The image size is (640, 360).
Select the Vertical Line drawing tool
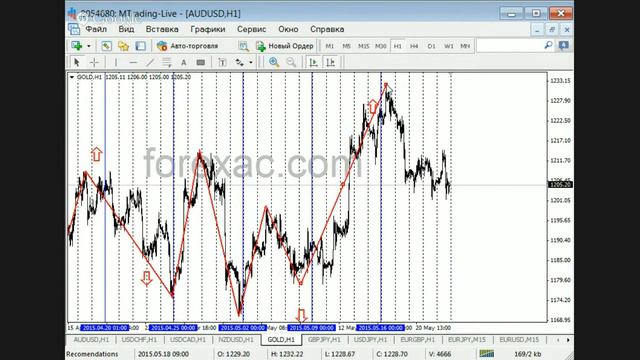[x=116, y=62]
